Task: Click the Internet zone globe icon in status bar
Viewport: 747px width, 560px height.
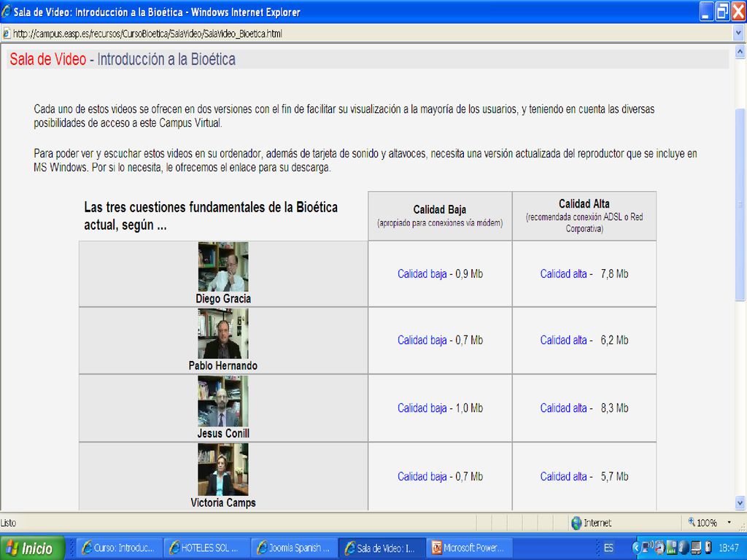Action: (576, 523)
